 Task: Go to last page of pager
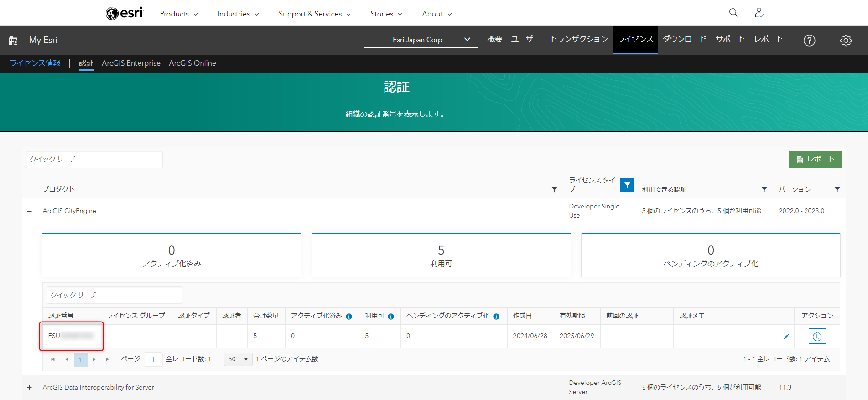tap(108, 359)
